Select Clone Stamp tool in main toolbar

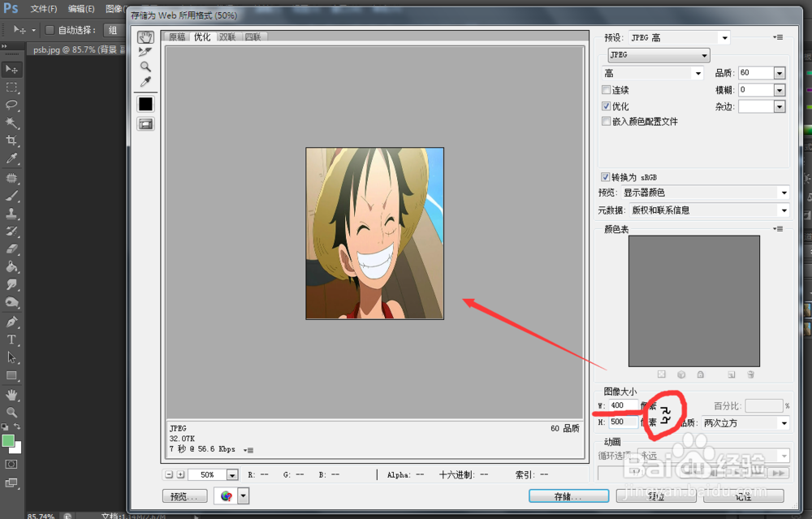pos(11,214)
